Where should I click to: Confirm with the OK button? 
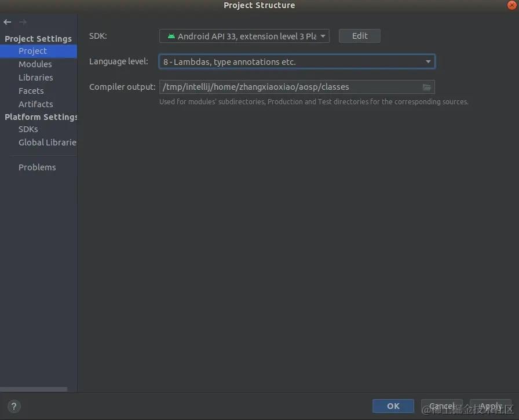[x=393, y=406]
